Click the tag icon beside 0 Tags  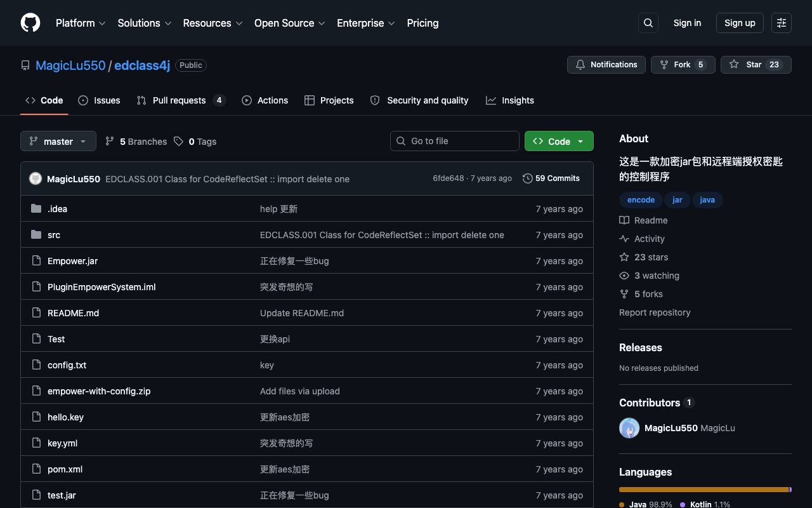click(179, 141)
